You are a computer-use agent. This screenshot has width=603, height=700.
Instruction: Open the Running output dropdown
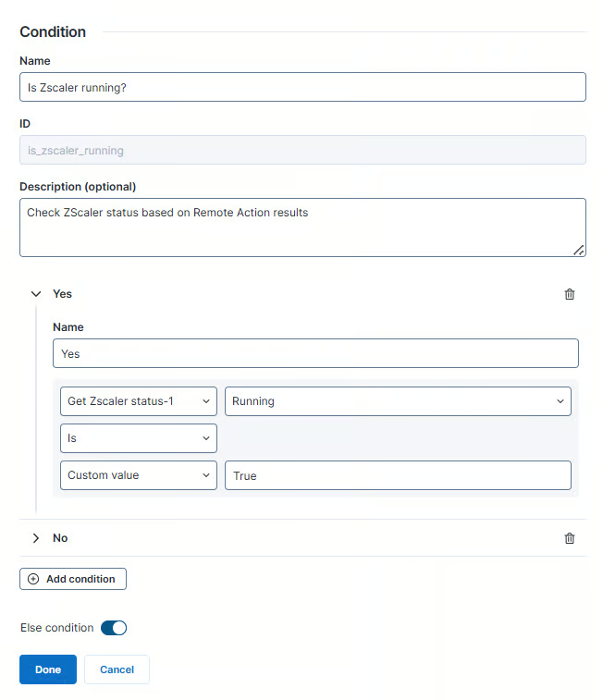(x=398, y=401)
